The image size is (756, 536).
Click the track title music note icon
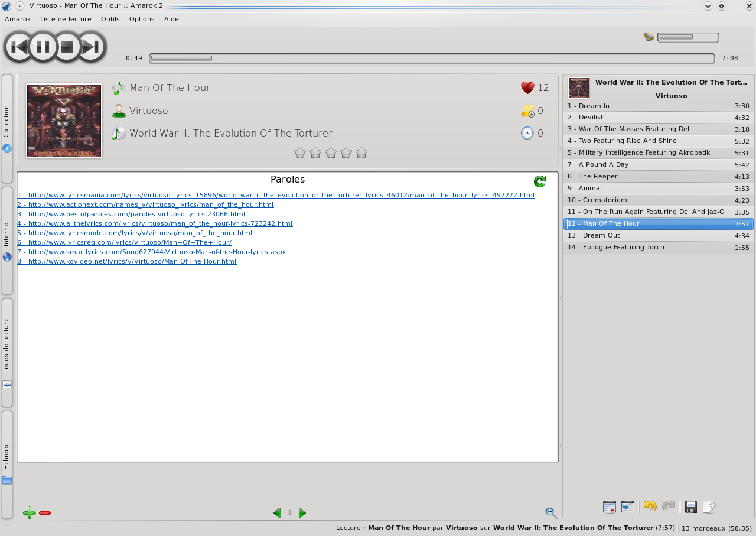(119, 88)
